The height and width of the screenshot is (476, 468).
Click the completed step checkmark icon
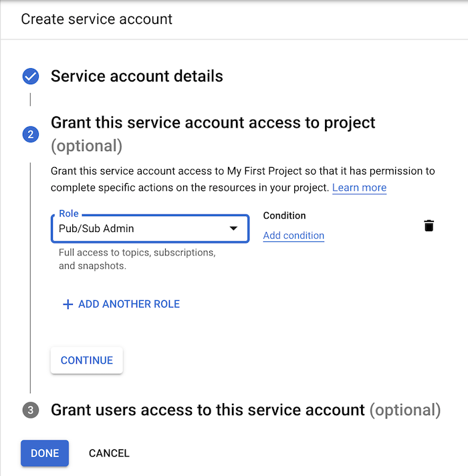coord(31,76)
